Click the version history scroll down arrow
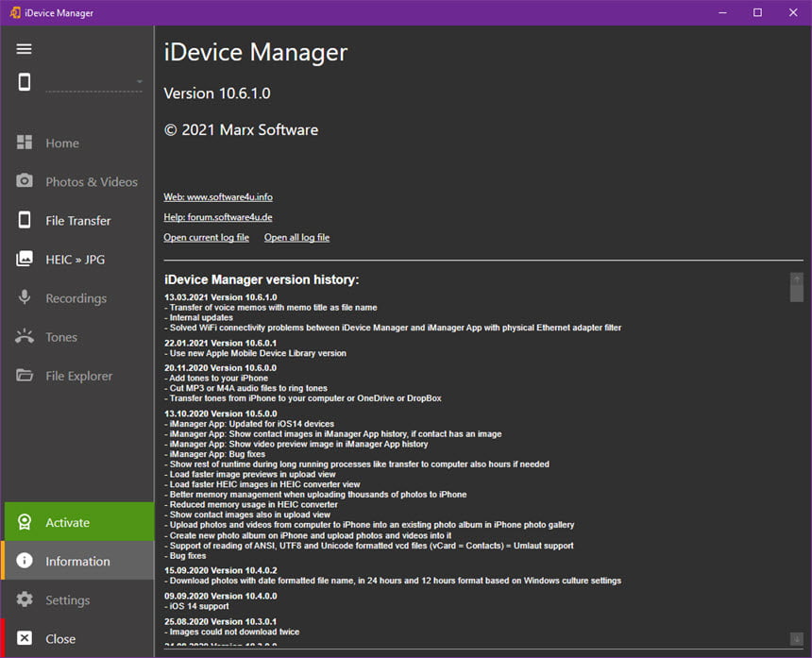812x658 pixels. [x=797, y=639]
